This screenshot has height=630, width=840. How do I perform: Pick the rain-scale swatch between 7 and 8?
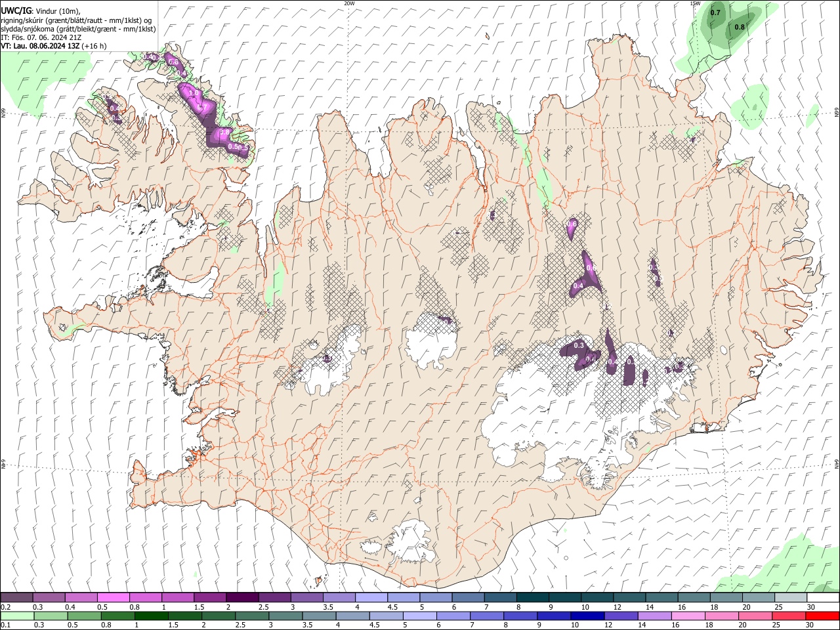(486, 616)
